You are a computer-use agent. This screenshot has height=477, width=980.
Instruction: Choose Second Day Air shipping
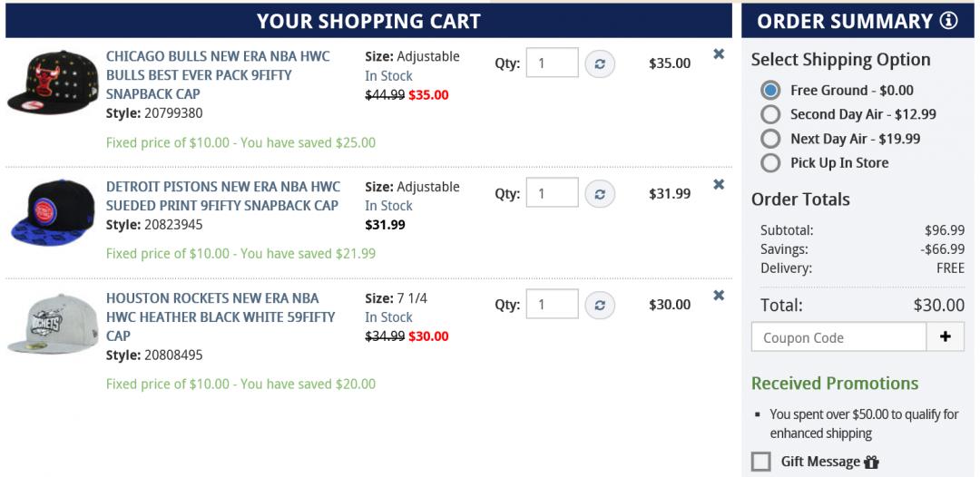[x=770, y=114]
